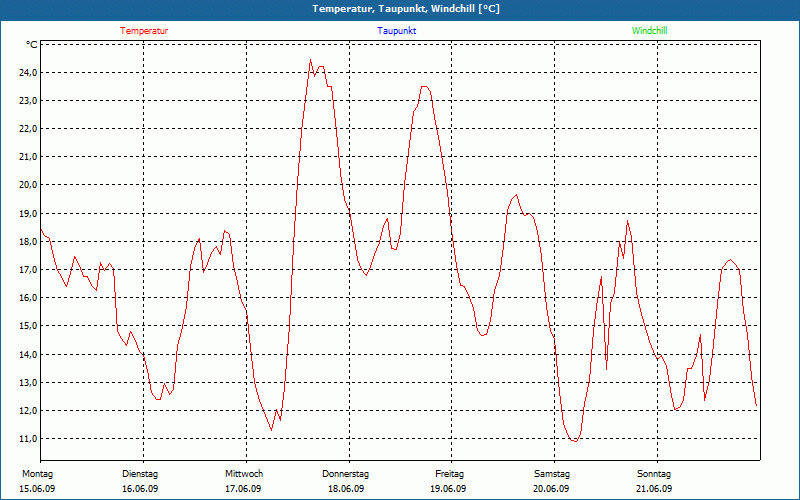Click the date 21.06.09
Image resolution: width=800 pixels, height=500 pixels.
[654, 489]
